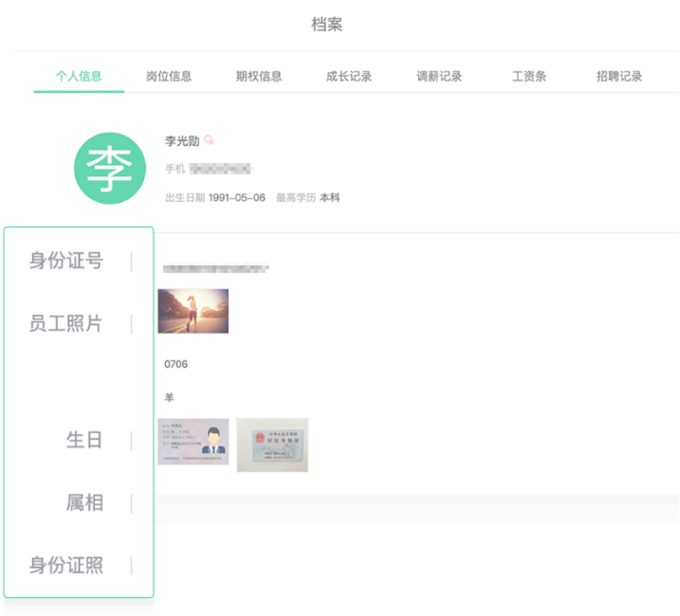Click the green 李 avatar circle
The image size is (680, 616).
(110, 168)
